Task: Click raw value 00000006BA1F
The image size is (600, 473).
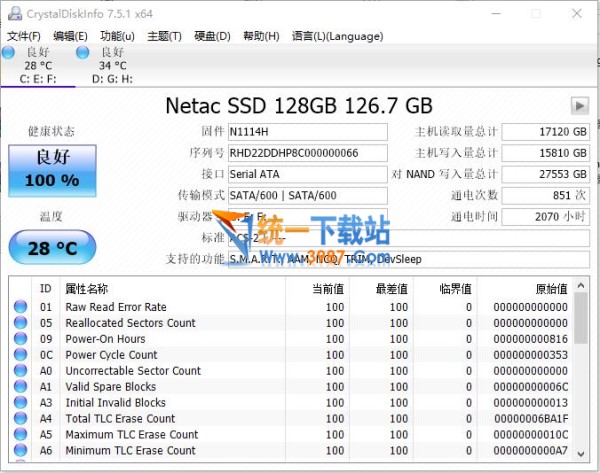Action: [531, 418]
